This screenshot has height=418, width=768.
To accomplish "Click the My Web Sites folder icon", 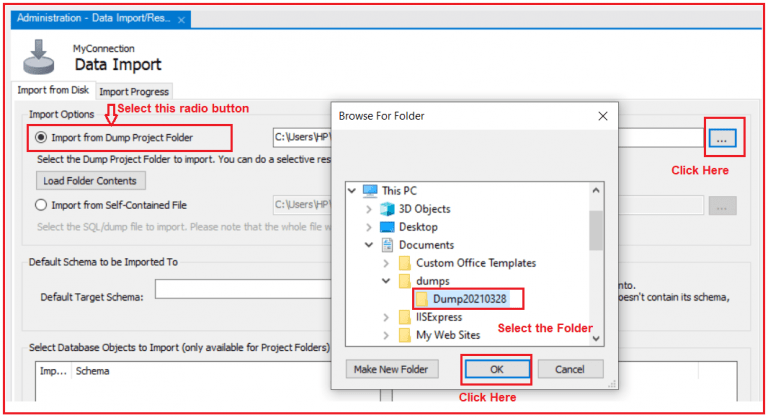I will tap(405, 335).
